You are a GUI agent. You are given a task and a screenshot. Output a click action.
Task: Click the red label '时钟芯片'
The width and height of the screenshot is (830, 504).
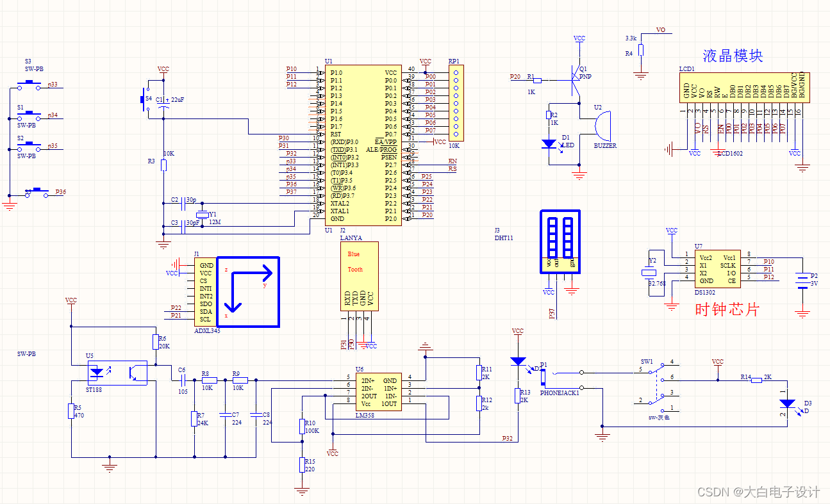(727, 310)
